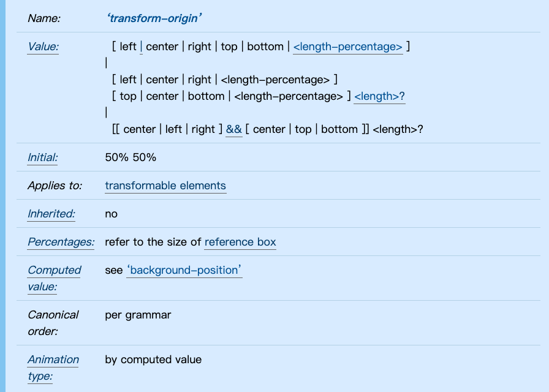Image resolution: width=549 pixels, height=392 pixels.
Task: Open the underlined <length>? link
Action: click(379, 96)
